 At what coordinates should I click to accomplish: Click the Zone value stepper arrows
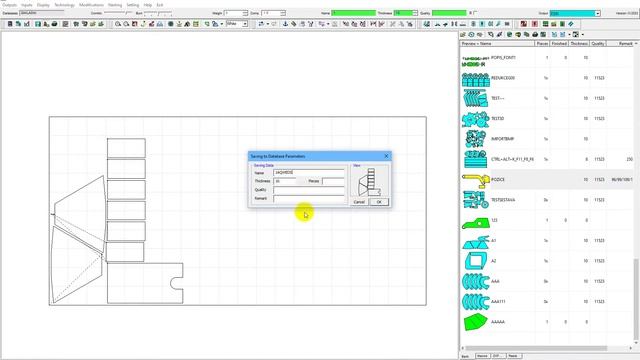(x=283, y=13)
